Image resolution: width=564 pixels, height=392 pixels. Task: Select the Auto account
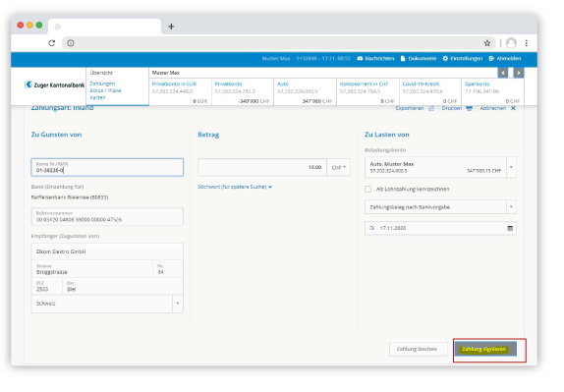305,92
